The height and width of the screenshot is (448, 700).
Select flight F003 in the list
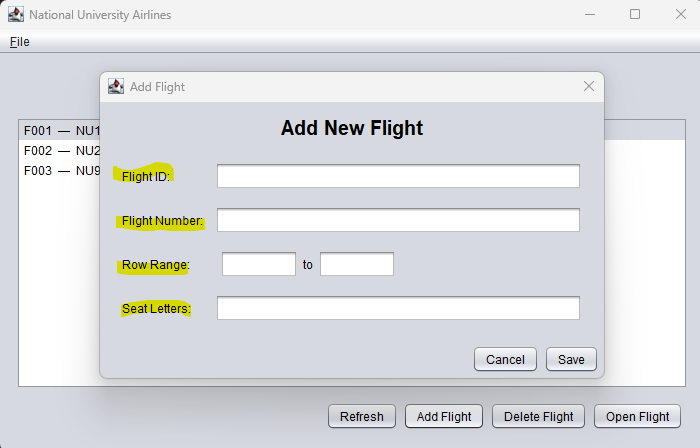[x=60, y=171]
